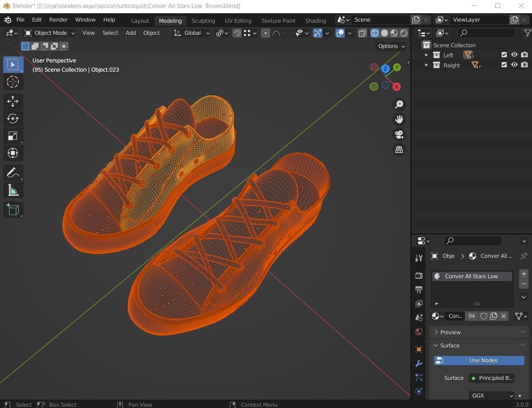Select the Conver All Stars Low slot
This screenshot has height=408, width=532.
click(x=472, y=276)
